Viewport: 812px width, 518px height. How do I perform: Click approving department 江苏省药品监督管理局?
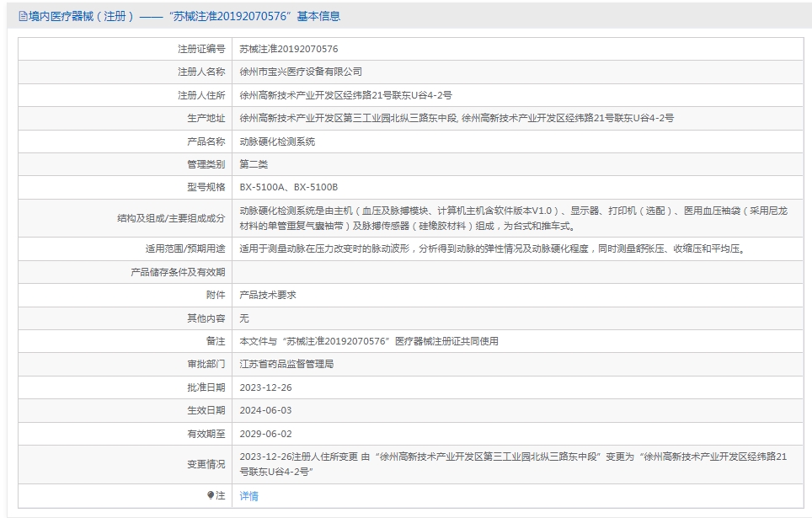click(x=286, y=364)
